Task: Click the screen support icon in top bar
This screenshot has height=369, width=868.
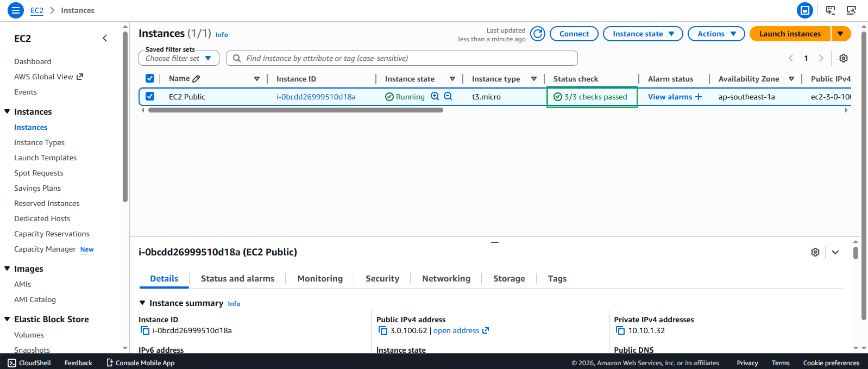Action: click(x=831, y=10)
